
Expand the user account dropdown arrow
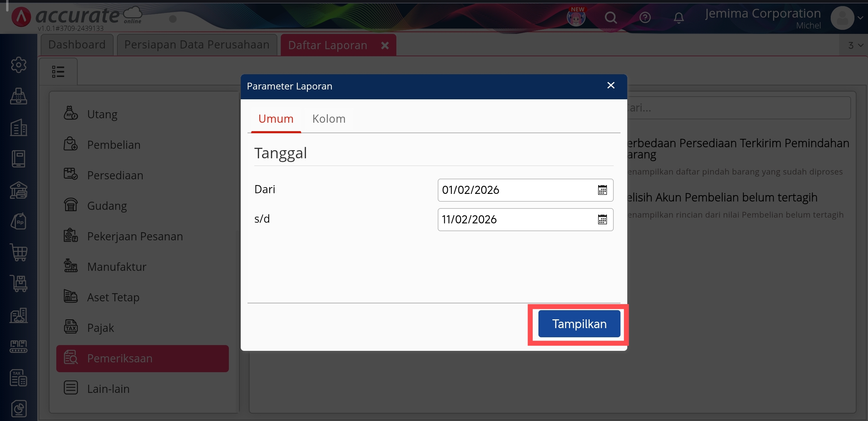tap(860, 18)
